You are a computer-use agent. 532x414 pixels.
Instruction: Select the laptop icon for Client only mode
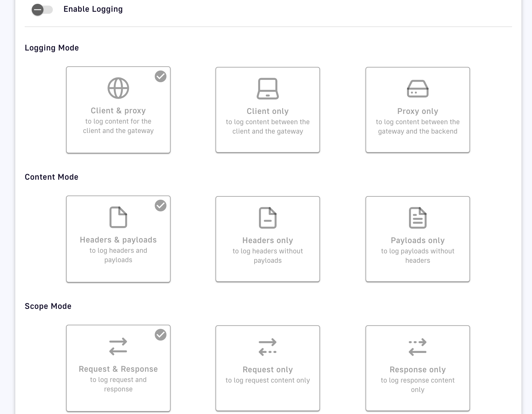pyautogui.click(x=267, y=89)
